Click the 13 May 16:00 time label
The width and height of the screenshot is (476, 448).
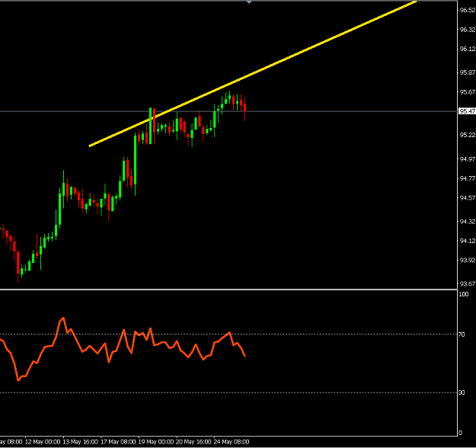click(81, 442)
